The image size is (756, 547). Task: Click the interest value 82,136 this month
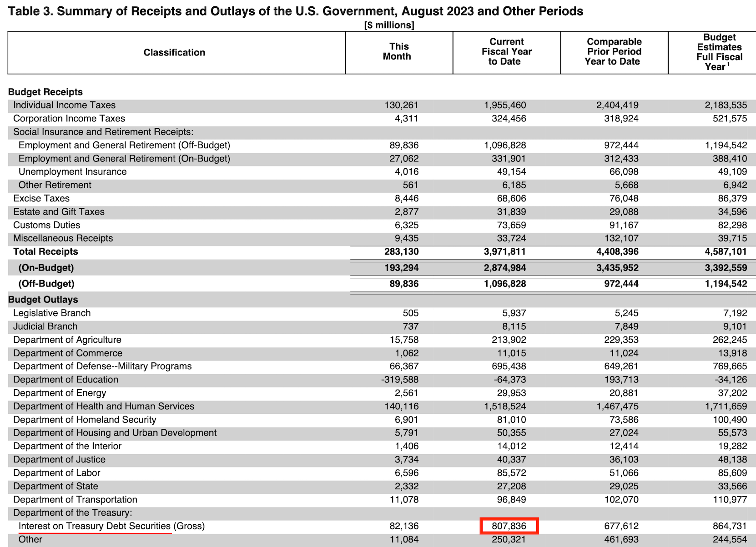pyautogui.click(x=404, y=526)
